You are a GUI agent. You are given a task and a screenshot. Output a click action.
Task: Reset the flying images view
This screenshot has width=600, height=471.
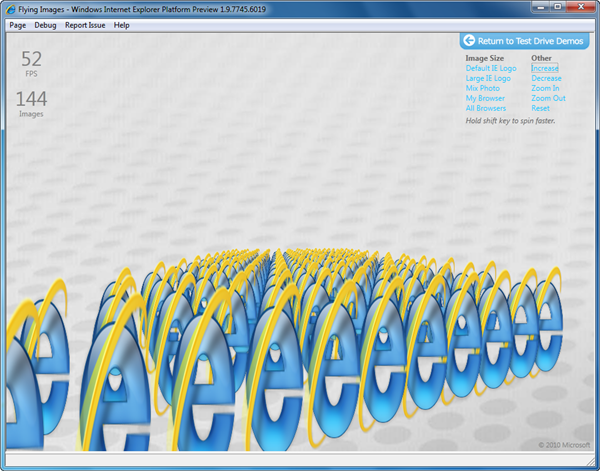tap(541, 108)
